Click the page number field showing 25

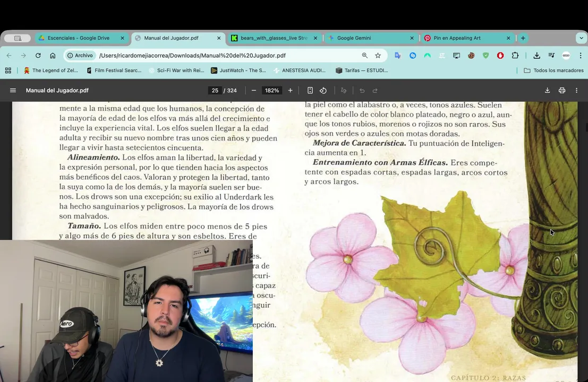(x=215, y=90)
